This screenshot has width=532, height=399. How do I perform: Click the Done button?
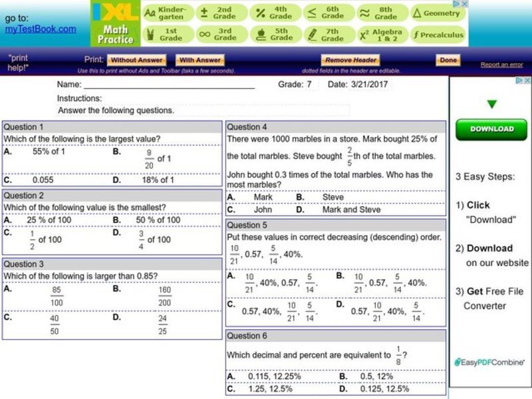pos(448,59)
